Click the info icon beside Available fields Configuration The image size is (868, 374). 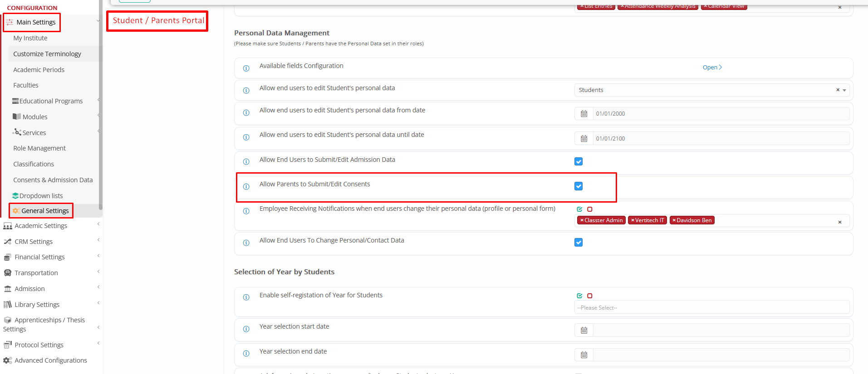coord(246,68)
